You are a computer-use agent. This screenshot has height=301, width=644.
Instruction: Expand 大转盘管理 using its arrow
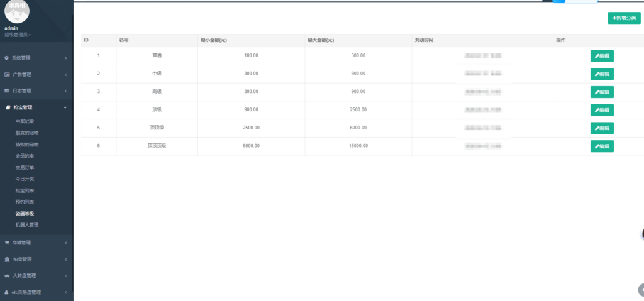[65, 275]
